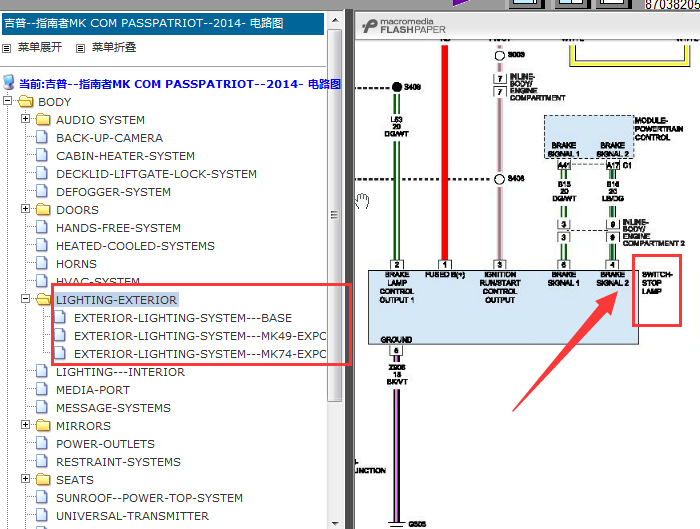Click the AUDIO SYSTEM folder icon
This screenshot has height=529, width=700.
click(x=43, y=120)
